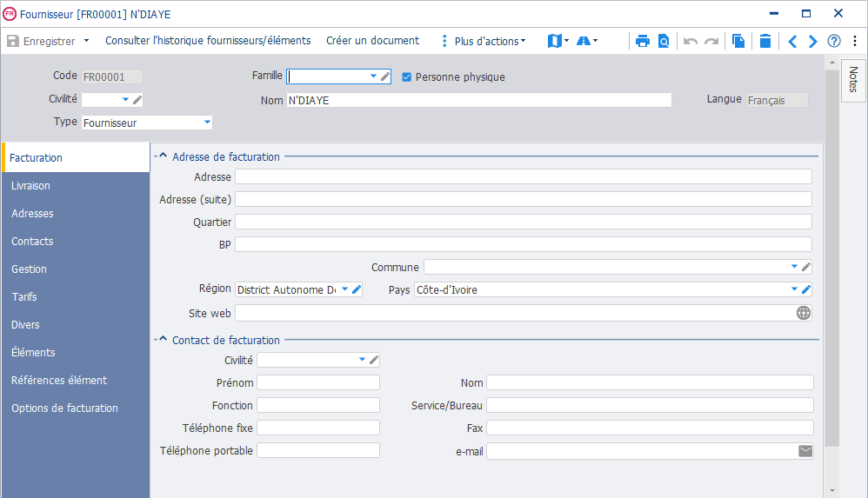Click the Site web globe icon

(x=804, y=313)
